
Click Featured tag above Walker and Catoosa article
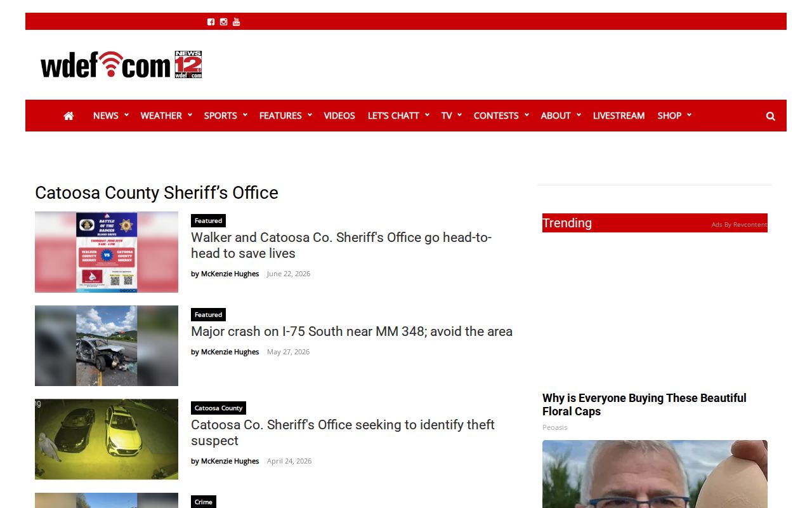(x=208, y=221)
